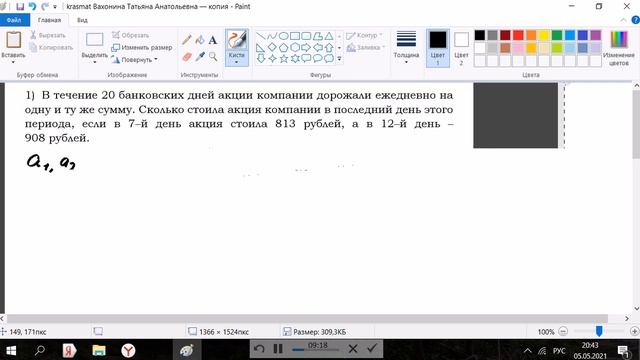
Task: Click Redo in quick access toolbar
Action: pos(44,7)
